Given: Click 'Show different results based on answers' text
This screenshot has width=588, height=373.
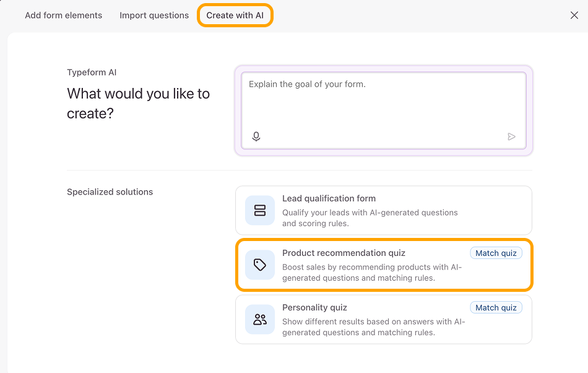Looking at the screenshot, I should coord(373,327).
